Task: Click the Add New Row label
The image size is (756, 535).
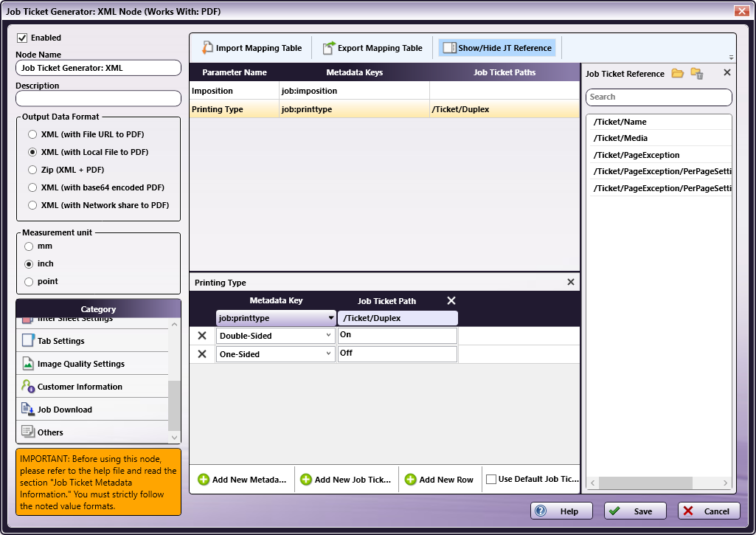Action: [446, 480]
